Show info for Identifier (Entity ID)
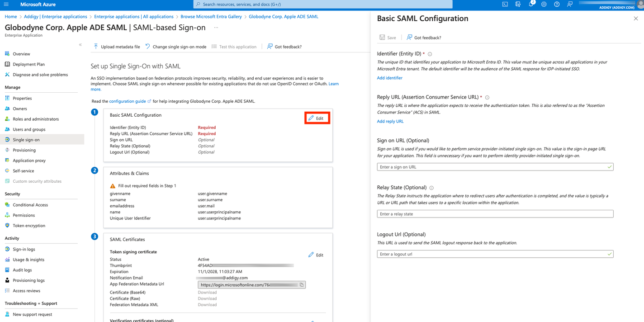The width and height of the screenshot is (644, 322). click(430, 54)
